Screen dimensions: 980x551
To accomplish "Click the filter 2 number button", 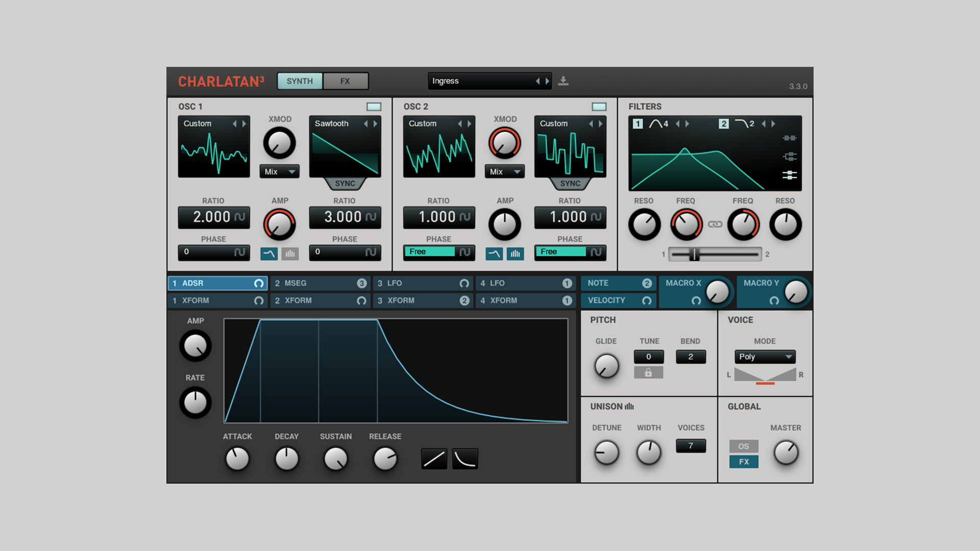I will (x=723, y=123).
